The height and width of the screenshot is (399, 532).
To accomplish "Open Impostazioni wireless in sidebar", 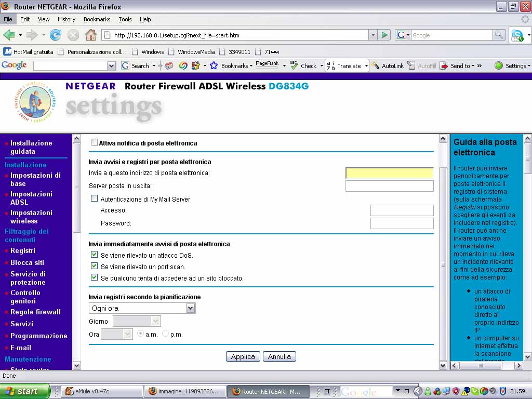I will point(31,217).
